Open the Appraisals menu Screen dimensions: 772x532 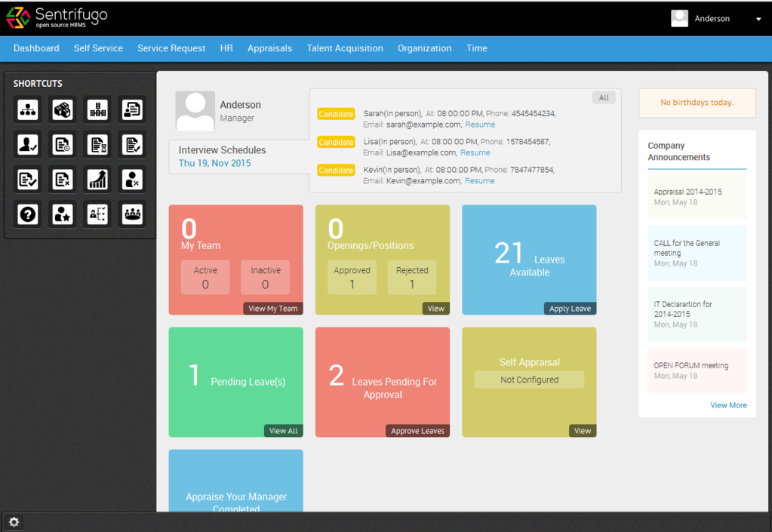pos(270,48)
